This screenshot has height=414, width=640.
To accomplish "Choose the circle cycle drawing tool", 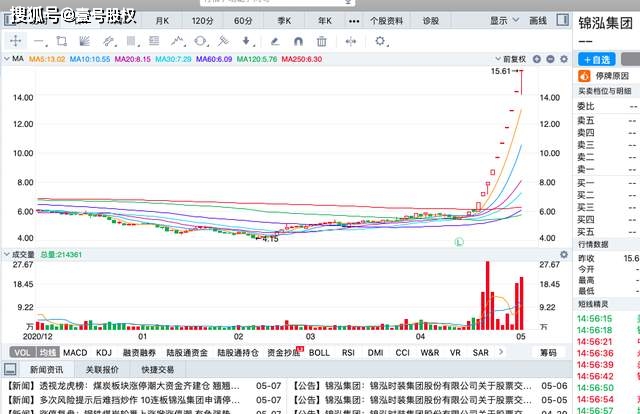I will pos(201,41).
